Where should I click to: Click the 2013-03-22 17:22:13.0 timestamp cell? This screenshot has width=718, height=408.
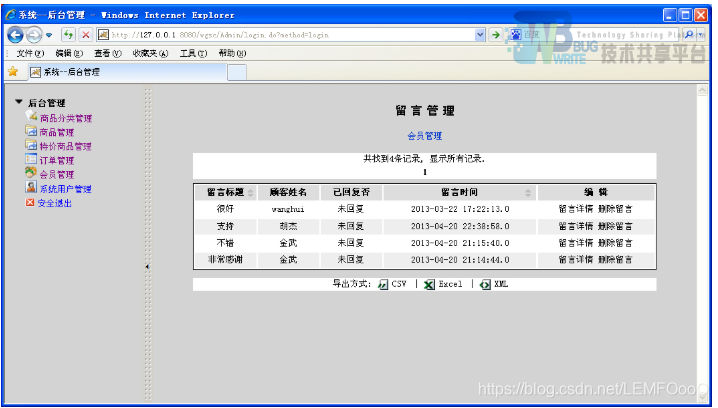click(460, 209)
